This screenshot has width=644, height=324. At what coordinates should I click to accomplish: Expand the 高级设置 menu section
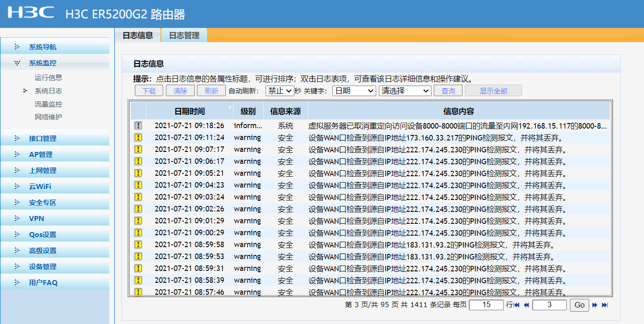point(55,250)
